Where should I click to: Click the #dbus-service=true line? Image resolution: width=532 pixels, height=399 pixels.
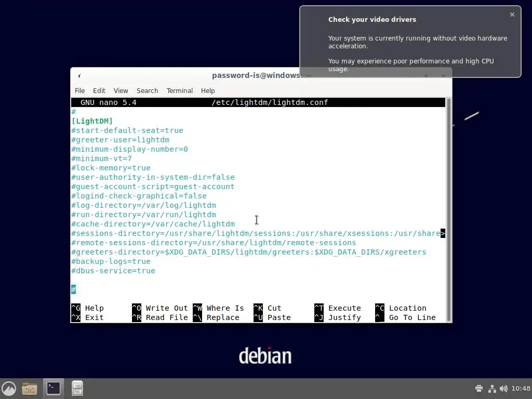pos(113,271)
